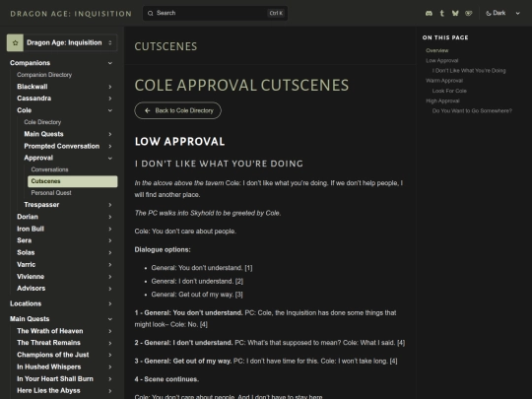Jump to High Approval in On This Page
The image size is (532, 399).
(442, 101)
